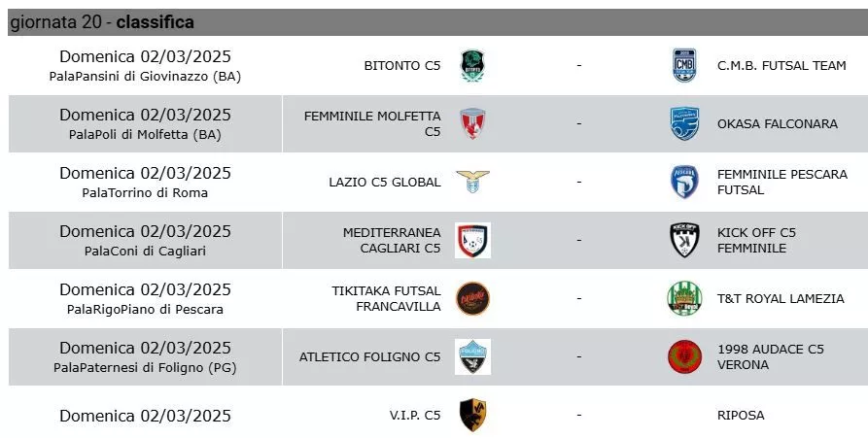This screenshot has height=438, width=868.
Task: Open OKASA FALCONARA team name link
Action: [x=778, y=124]
